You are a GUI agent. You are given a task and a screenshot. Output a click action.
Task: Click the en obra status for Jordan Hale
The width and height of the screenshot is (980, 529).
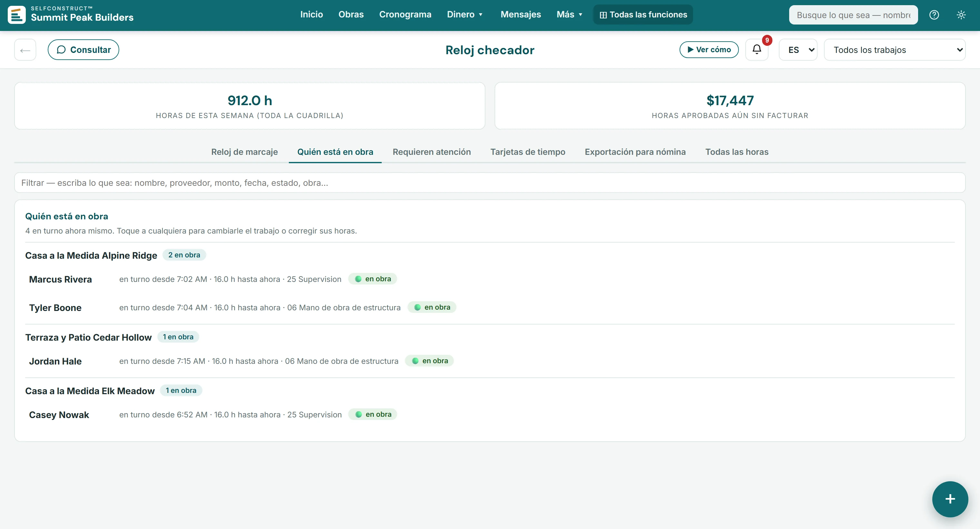(x=429, y=361)
